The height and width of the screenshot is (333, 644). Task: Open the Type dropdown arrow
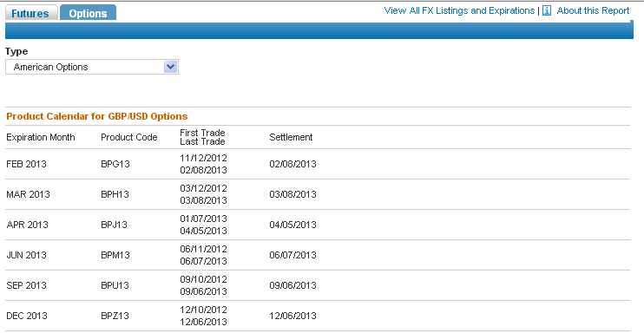click(x=170, y=67)
